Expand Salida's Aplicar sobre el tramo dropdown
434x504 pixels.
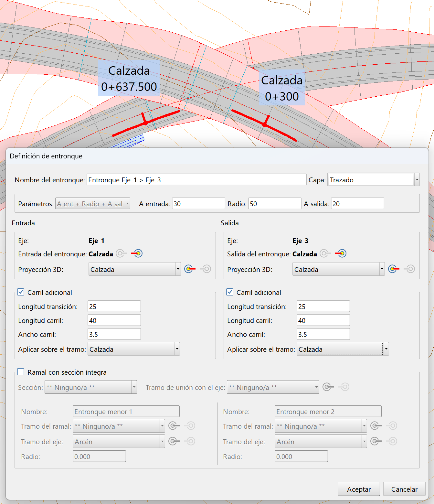click(386, 349)
